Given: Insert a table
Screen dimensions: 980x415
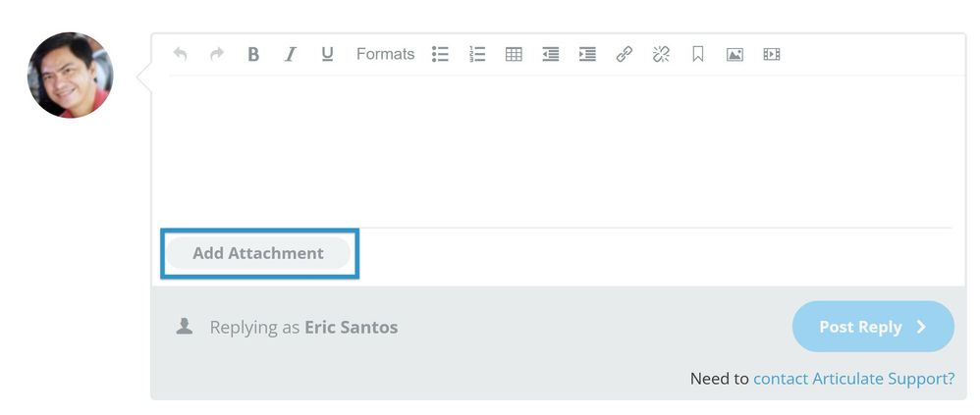Looking at the screenshot, I should click(514, 55).
